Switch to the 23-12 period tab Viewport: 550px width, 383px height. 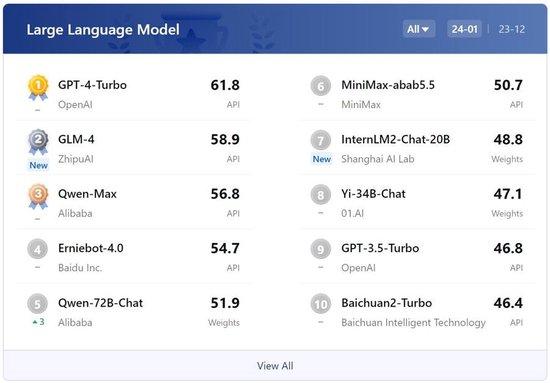point(512,29)
